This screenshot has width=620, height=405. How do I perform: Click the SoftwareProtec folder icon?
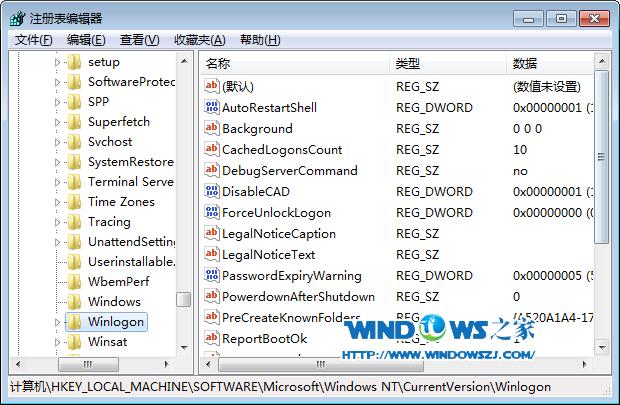tap(74, 82)
